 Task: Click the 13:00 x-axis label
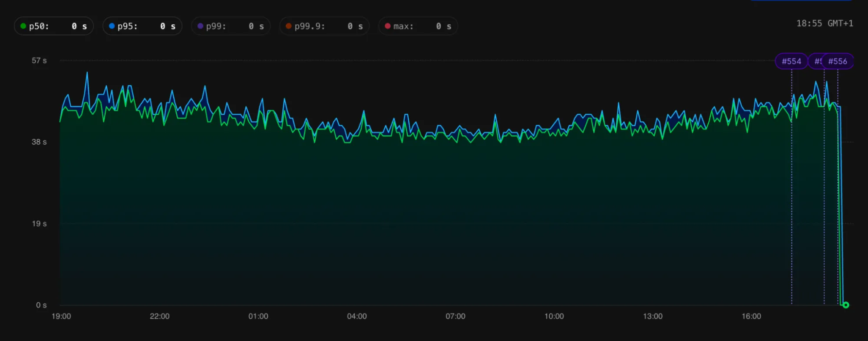point(653,316)
